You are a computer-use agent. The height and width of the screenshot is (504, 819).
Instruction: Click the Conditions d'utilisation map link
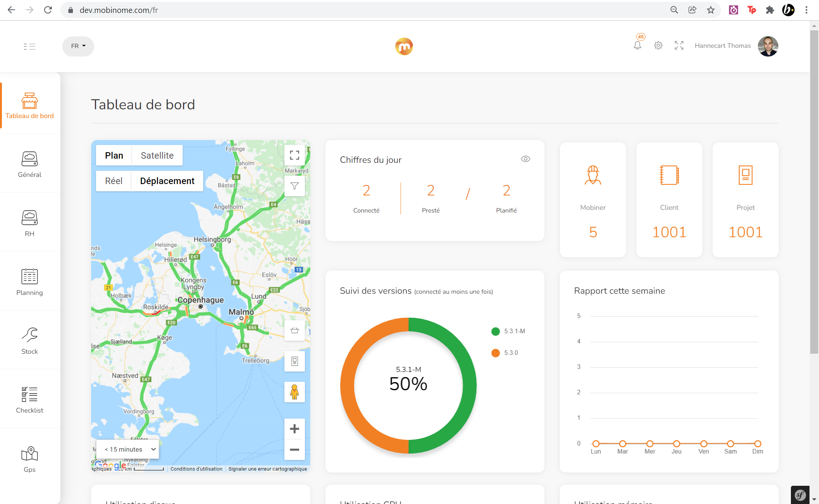click(x=196, y=469)
